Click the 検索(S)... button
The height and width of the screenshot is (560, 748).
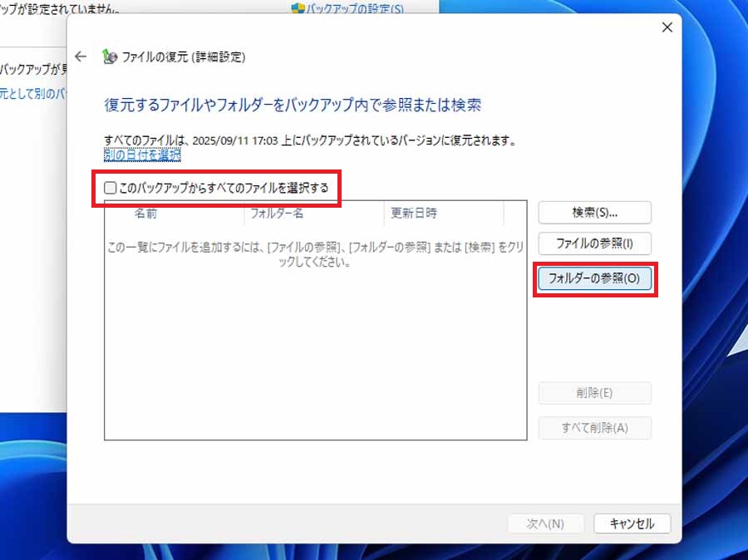tap(594, 212)
